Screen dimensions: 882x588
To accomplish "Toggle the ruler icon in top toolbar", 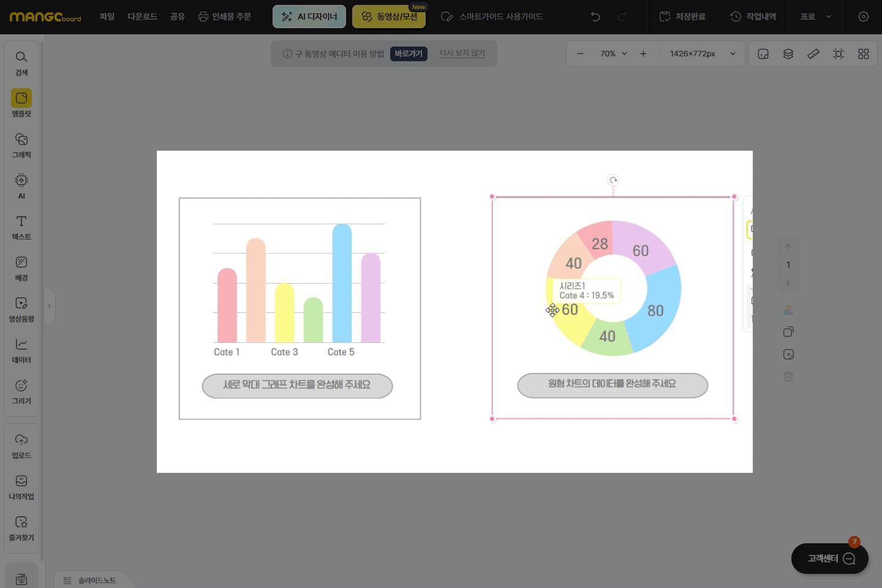I will (x=813, y=54).
